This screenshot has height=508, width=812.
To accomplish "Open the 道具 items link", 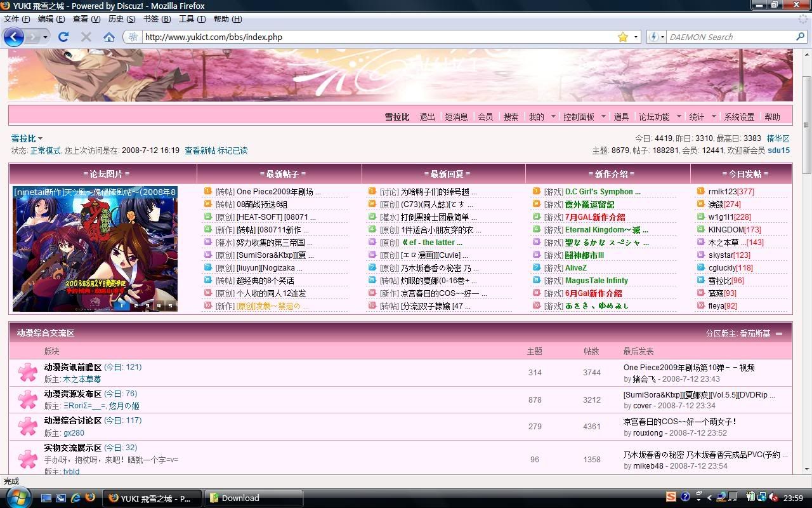I will [x=621, y=117].
